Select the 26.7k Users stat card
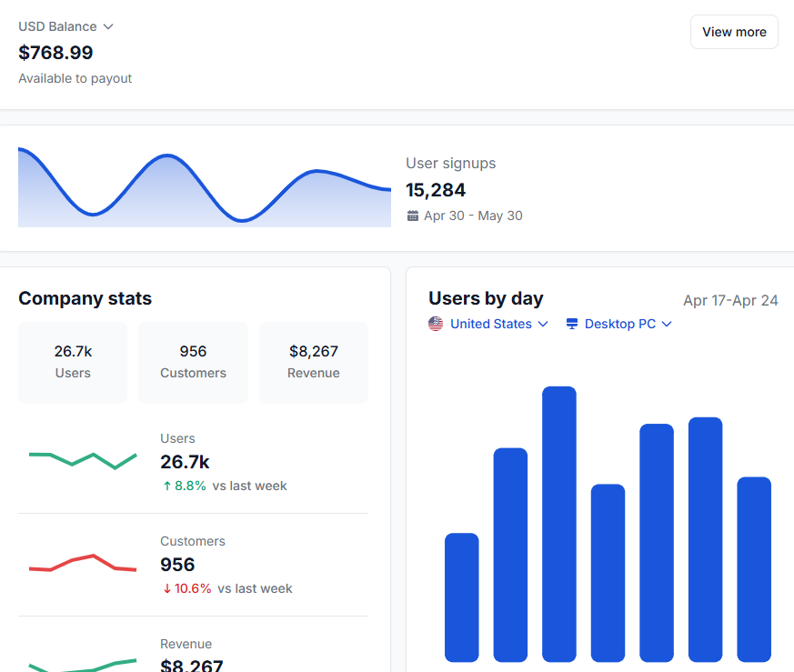 click(73, 362)
